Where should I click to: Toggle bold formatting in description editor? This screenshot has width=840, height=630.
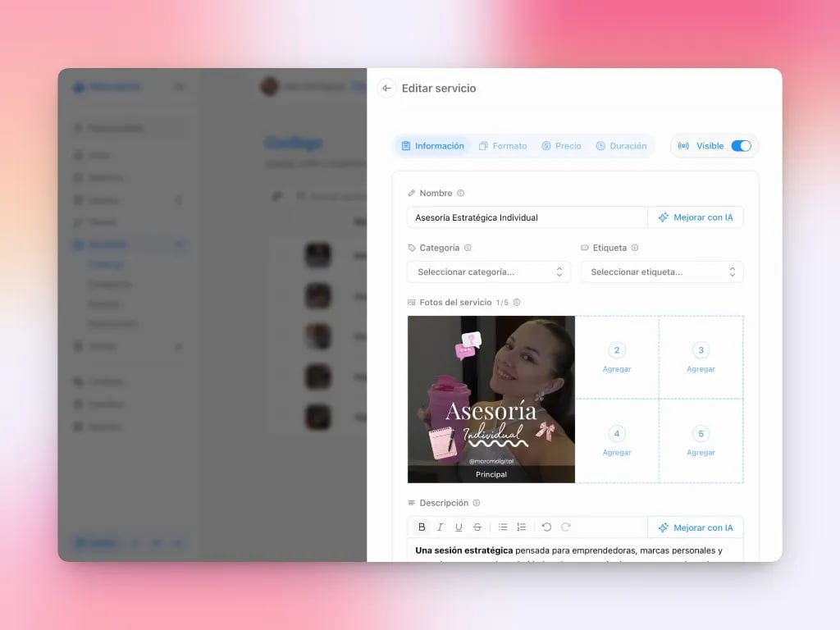point(422,527)
